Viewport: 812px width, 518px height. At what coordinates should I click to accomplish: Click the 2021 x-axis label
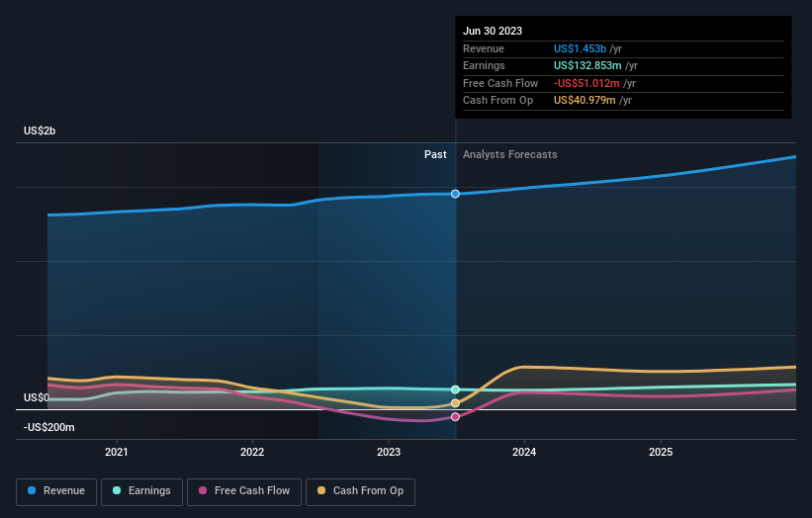tap(116, 452)
